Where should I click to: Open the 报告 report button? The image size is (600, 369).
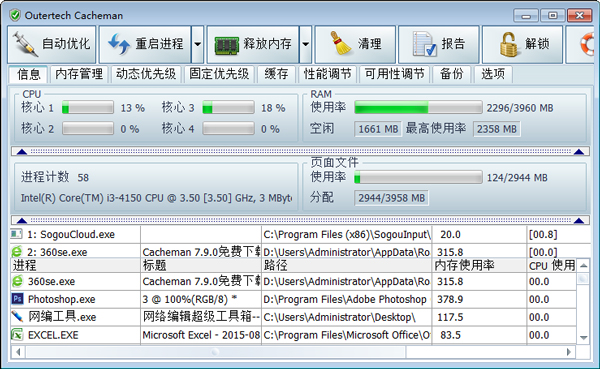tap(439, 44)
